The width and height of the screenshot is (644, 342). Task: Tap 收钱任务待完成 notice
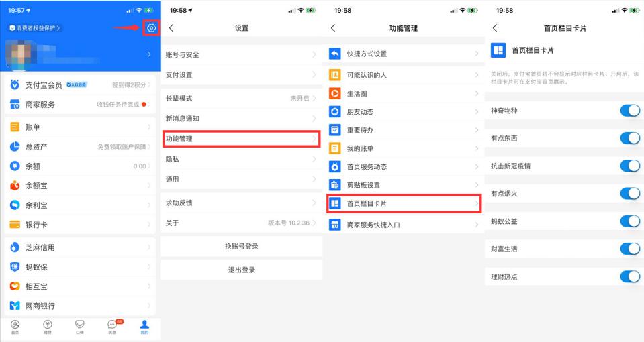118,105
